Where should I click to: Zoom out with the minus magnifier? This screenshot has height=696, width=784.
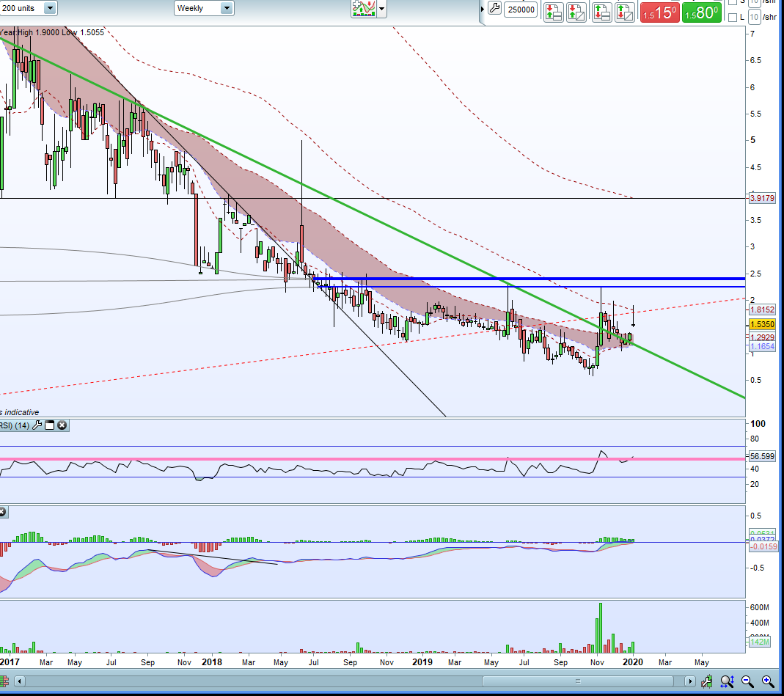(x=747, y=681)
